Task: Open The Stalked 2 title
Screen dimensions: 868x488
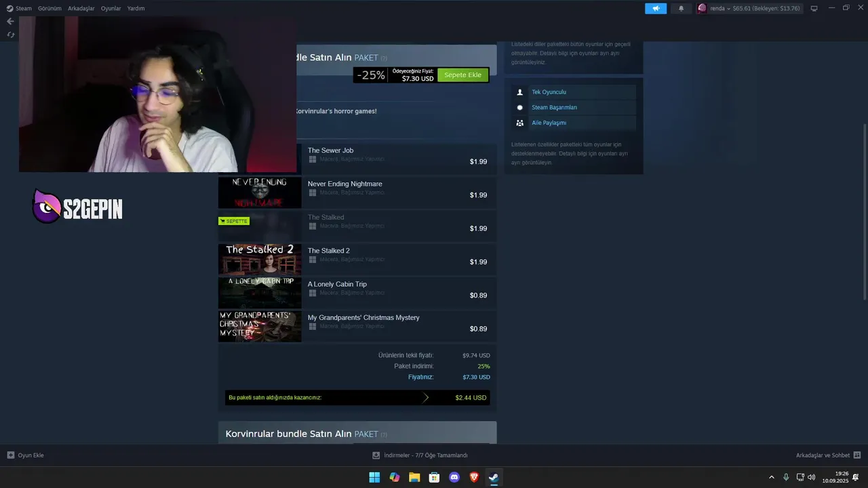Action: point(329,251)
